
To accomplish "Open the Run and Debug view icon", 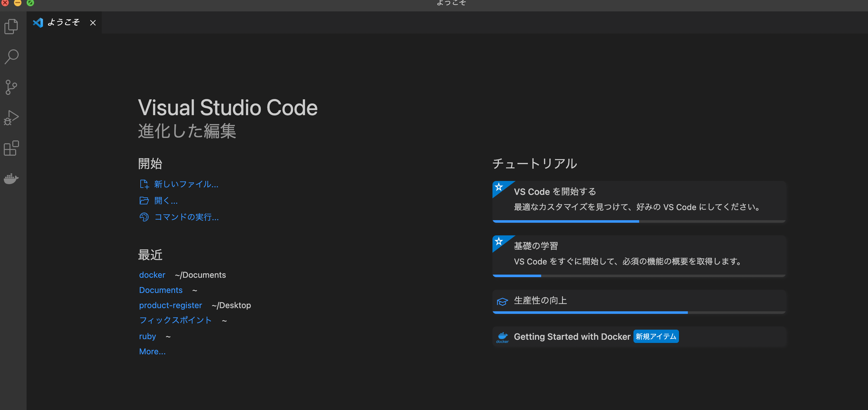I will click(x=11, y=118).
